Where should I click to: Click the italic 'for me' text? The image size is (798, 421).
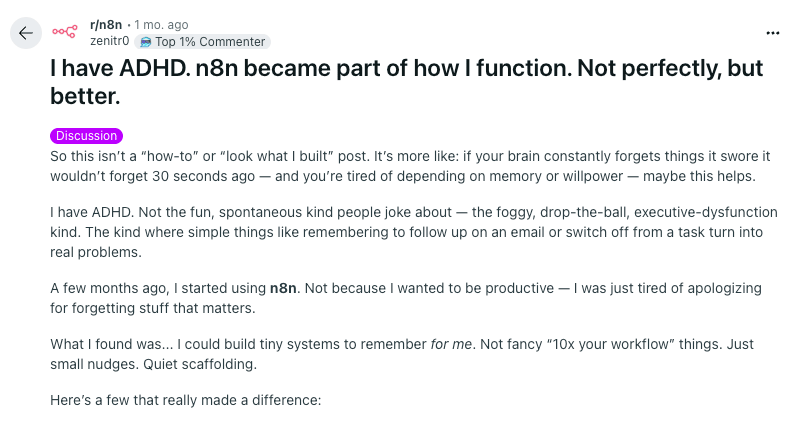click(451, 344)
